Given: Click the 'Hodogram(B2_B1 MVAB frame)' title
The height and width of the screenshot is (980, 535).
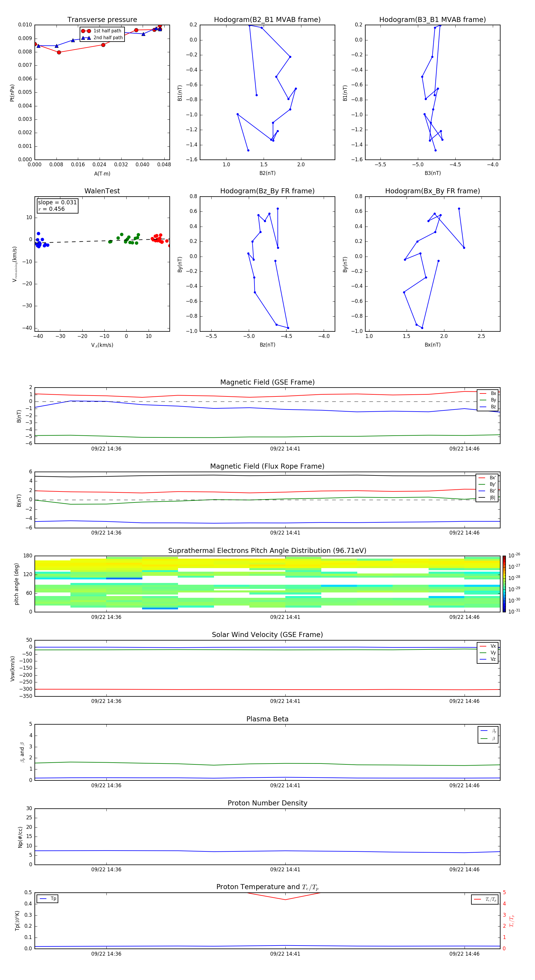Looking at the screenshot, I should coord(267,20).
